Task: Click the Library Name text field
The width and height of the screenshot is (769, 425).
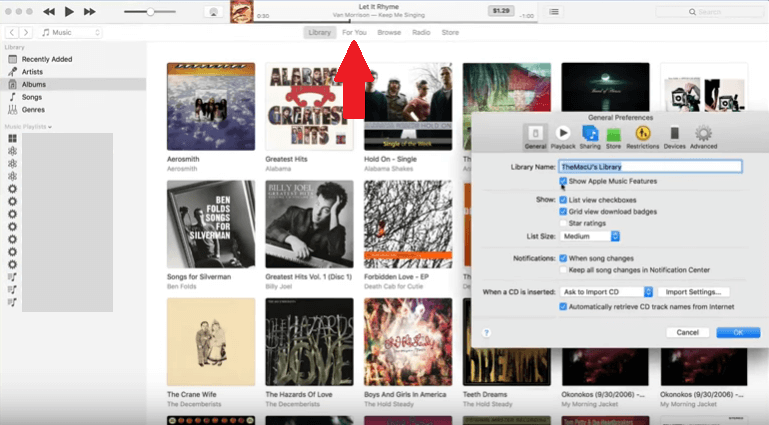Action: point(650,167)
